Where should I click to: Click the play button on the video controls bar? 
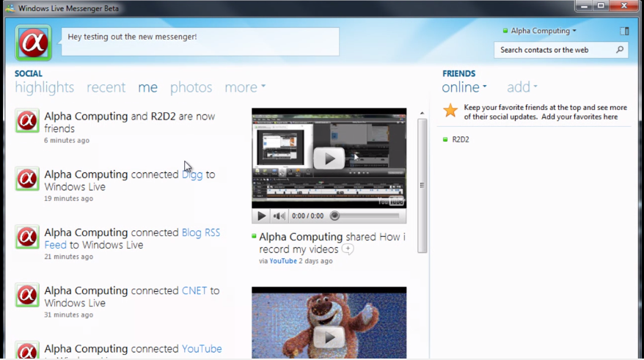point(261,216)
